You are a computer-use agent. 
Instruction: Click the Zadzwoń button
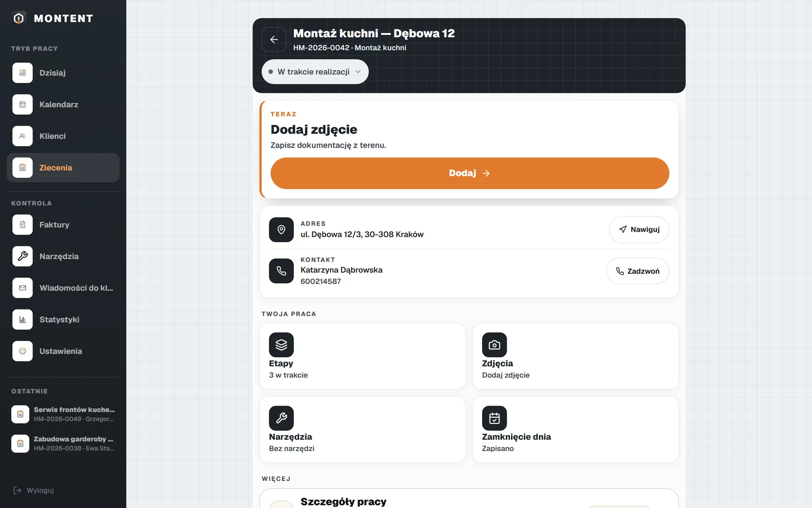(637, 271)
